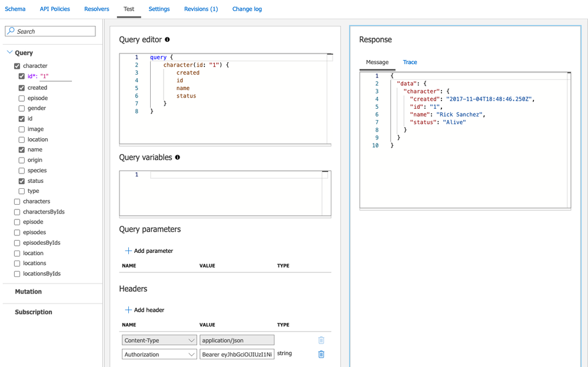Open the Revisions (1) tab
Viewport: 588px width, 367px height.
click(x=201, y=9)
